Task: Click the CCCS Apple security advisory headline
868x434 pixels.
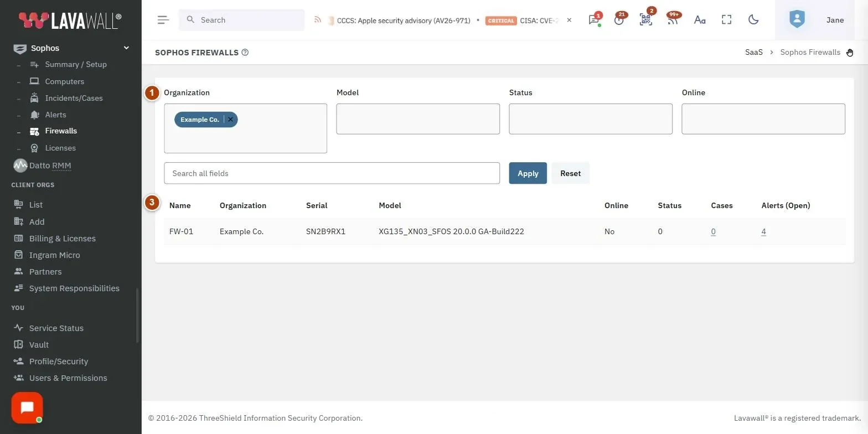Action: click(404, 20)
